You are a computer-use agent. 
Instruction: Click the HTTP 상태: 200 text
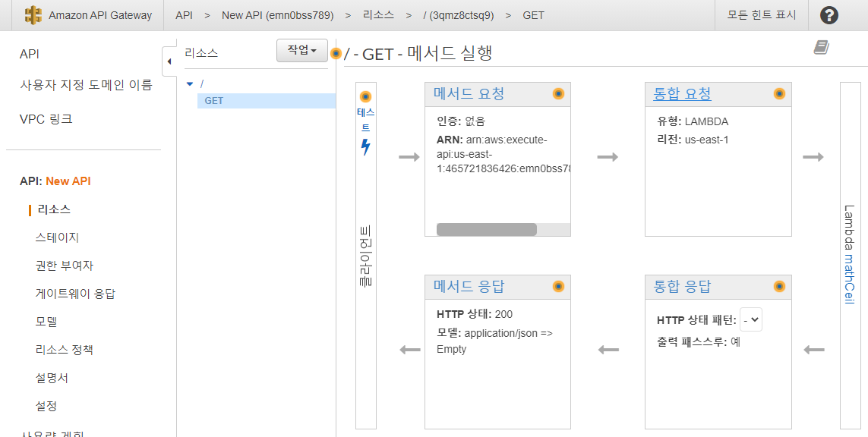point(475,314)
